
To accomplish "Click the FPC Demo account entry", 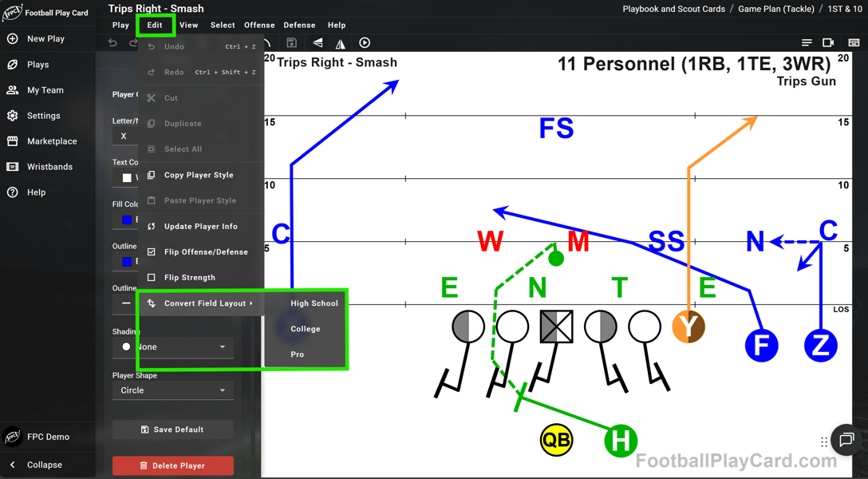I will click(x=46, y=437).
